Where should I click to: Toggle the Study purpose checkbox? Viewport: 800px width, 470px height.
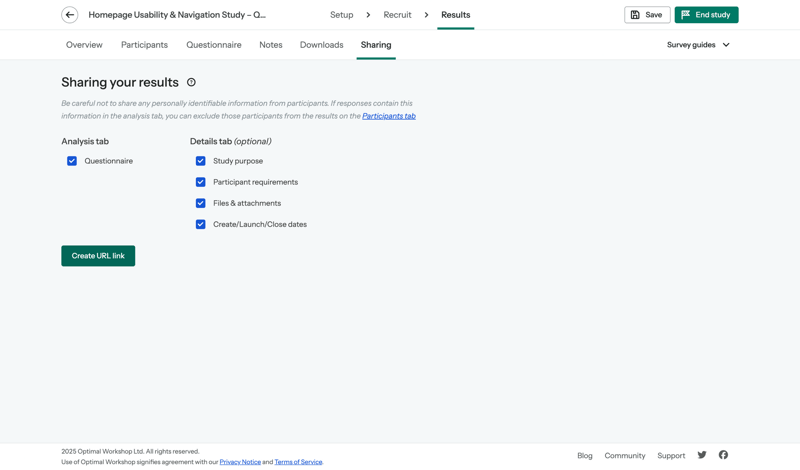pyautogui.click(x=201, y=161)
